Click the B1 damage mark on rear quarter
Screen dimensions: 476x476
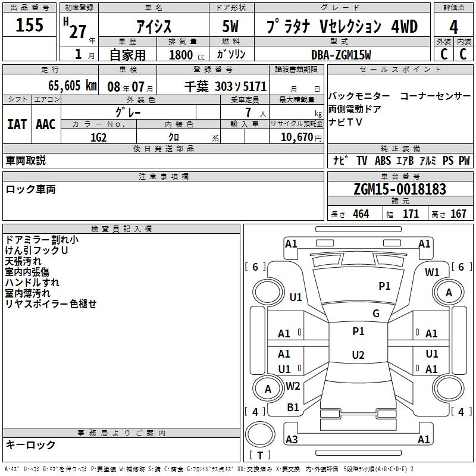(293, 408)
